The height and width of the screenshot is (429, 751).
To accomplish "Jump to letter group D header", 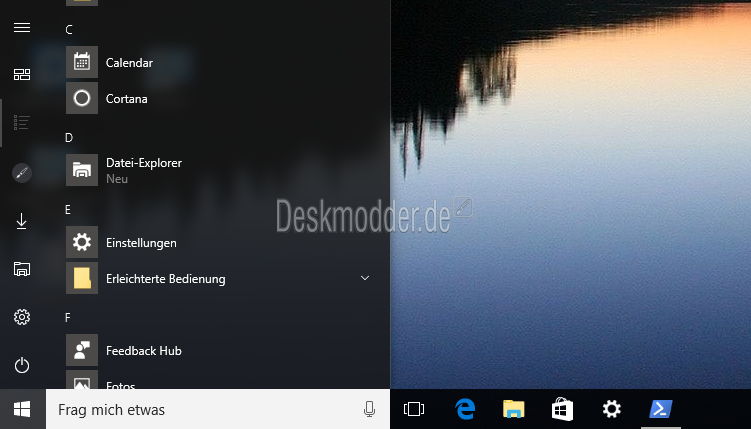I will coord(69,138).
